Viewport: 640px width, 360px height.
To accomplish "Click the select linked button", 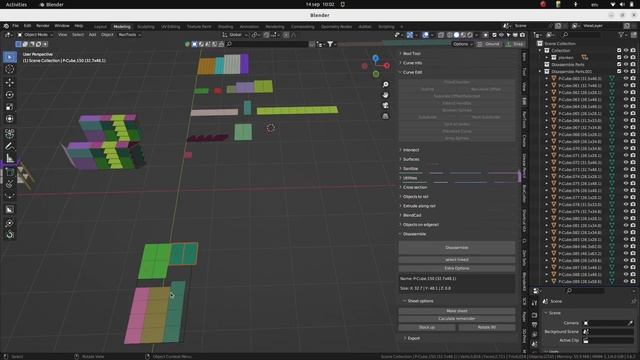I will pos(457,260).
